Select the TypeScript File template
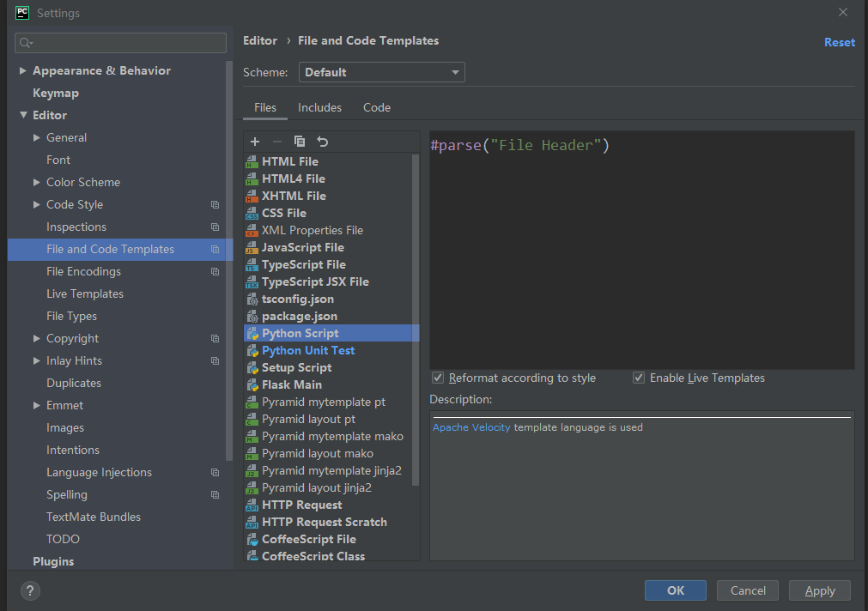 point(331,264)
